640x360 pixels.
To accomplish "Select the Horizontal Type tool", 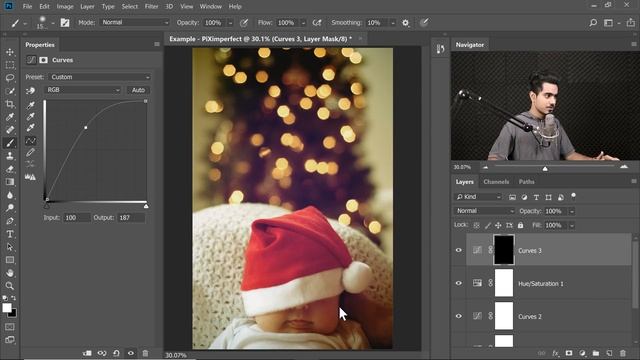I will (10, 234).
